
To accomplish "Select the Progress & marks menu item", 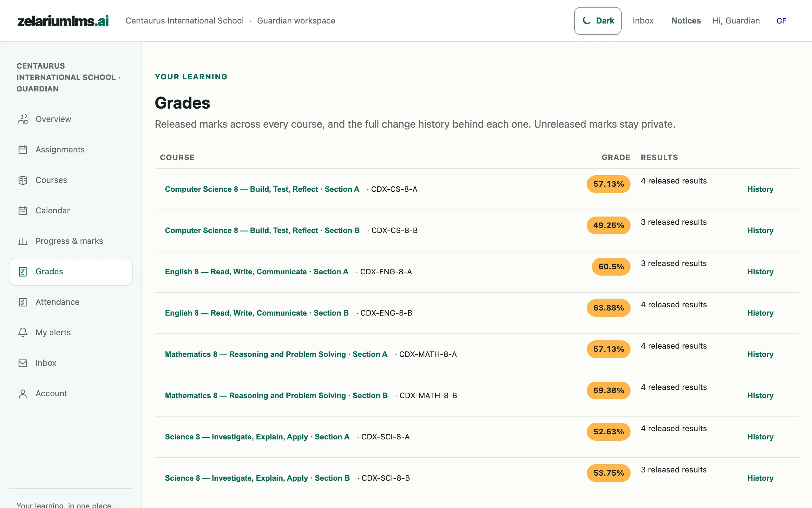I will [x=71, y=241].
